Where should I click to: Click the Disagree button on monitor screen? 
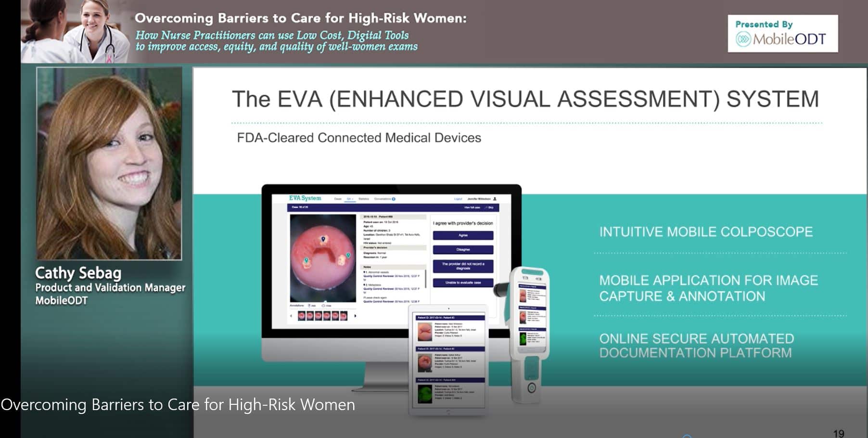coord(463,250)
